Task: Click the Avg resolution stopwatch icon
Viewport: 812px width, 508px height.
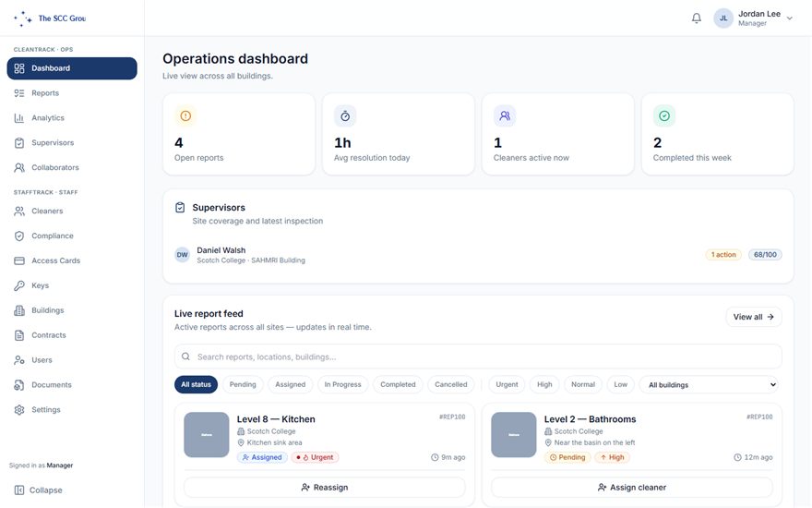Action: 345,116
